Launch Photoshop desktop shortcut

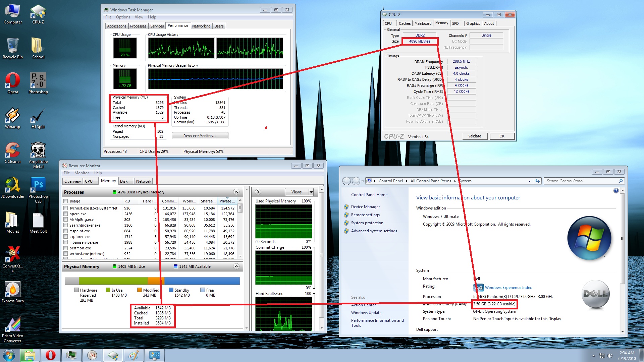(38, 83)
